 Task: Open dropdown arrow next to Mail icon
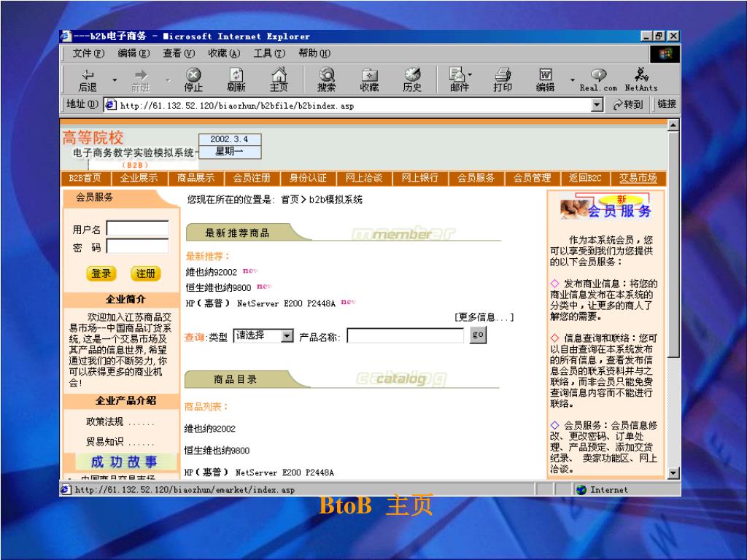(471, 75)
